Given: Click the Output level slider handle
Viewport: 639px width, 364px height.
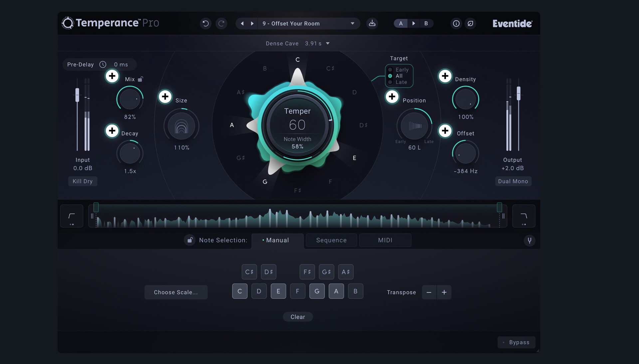Looking at the screenshot, I should [518, 93].
